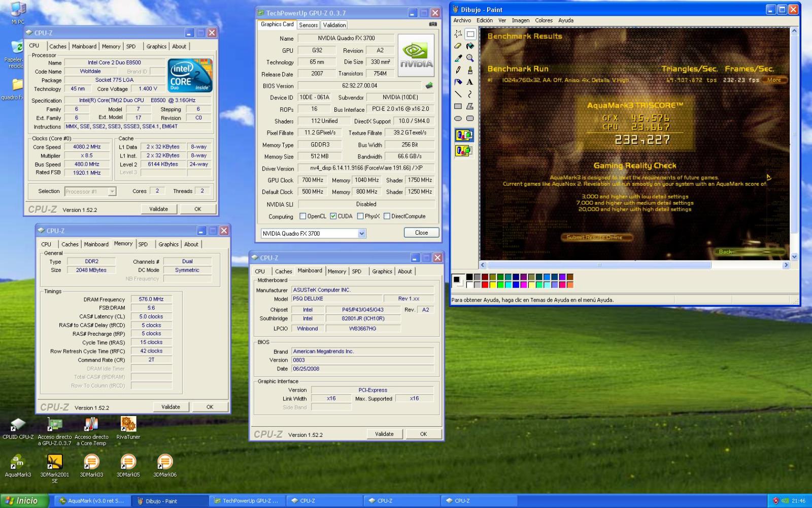
Task: Open Graphics tab in CPU-Z Mainboard window
Action: [x=382, y=271]
